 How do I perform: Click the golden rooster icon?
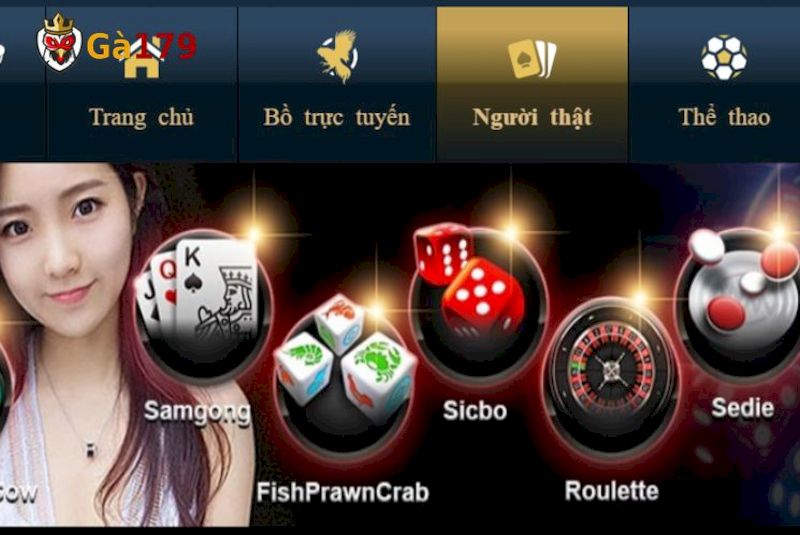tap(337, 56)
